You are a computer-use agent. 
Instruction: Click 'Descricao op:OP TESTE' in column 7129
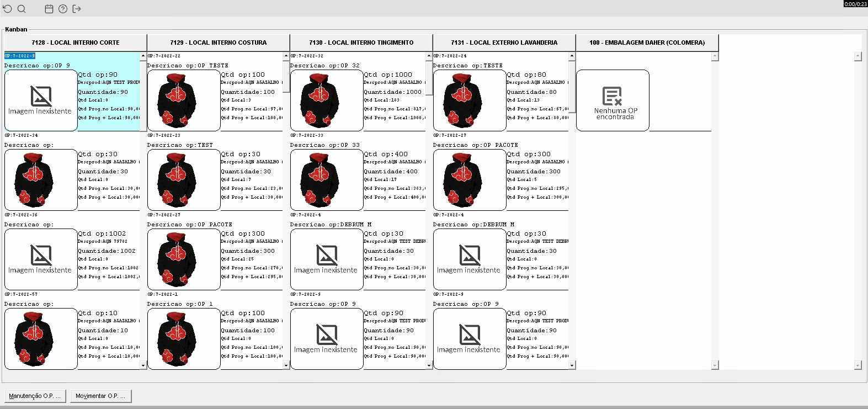(x=188, y=66)
